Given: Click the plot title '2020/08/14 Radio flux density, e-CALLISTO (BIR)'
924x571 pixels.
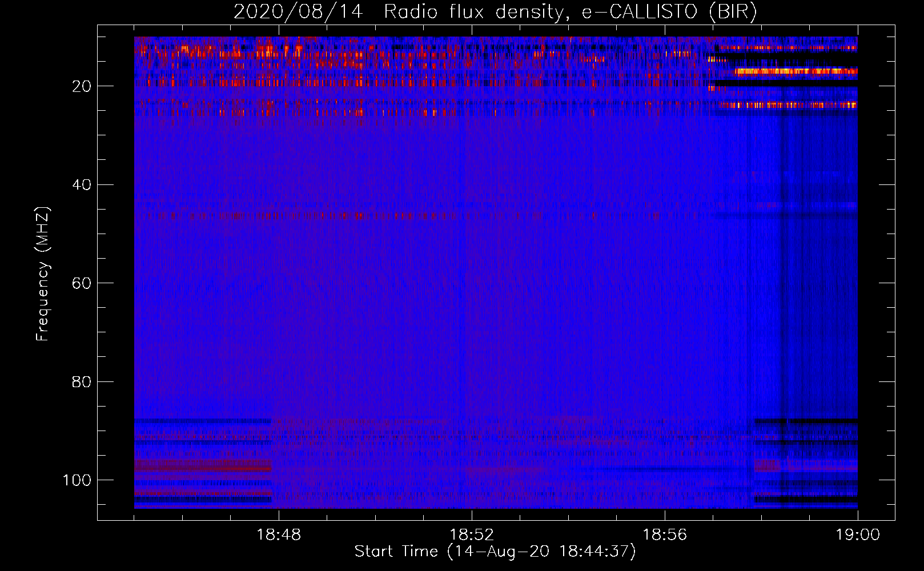Looking at the screenshot, I should (x=495, y=12).
